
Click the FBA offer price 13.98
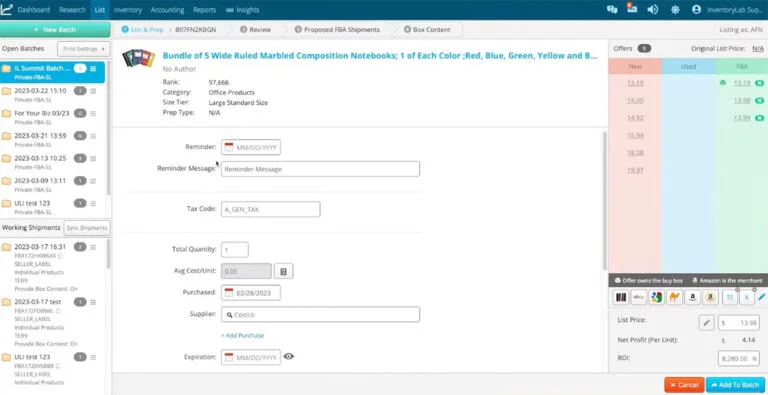tap(742, 100)
